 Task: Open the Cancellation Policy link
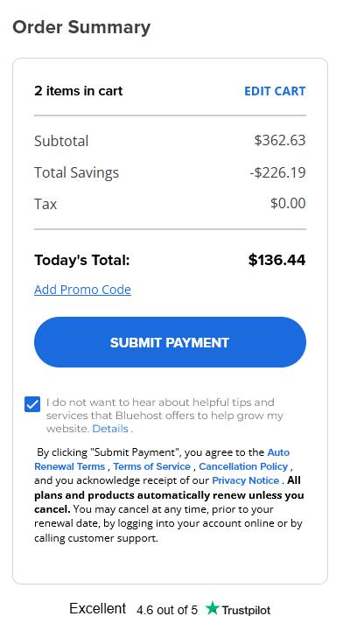click(243, 466)
